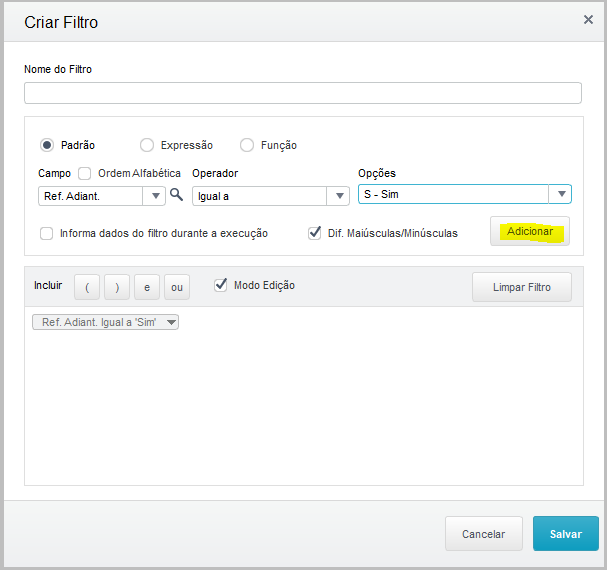Close the Criar Filtro dialog with X
The width and height of the screenshot is (607, 570).
click(x=588, y=20)
